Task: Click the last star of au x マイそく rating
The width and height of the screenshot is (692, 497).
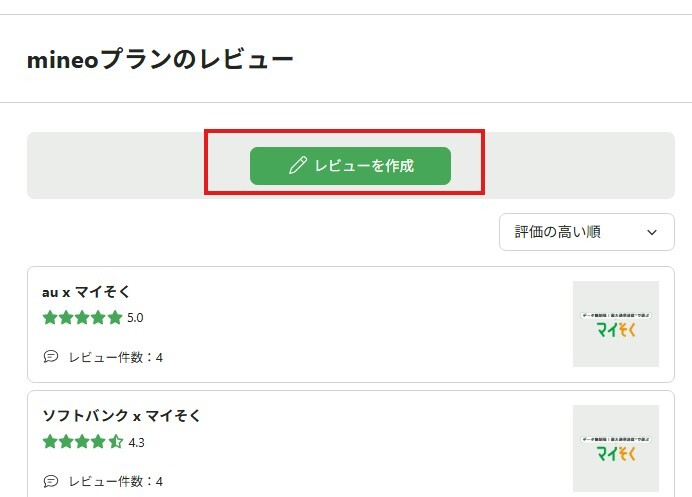Action: tap(115, 318)
